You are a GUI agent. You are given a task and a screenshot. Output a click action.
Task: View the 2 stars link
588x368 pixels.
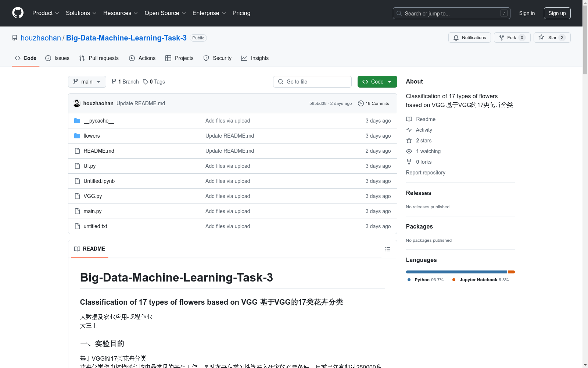(419, 141)
